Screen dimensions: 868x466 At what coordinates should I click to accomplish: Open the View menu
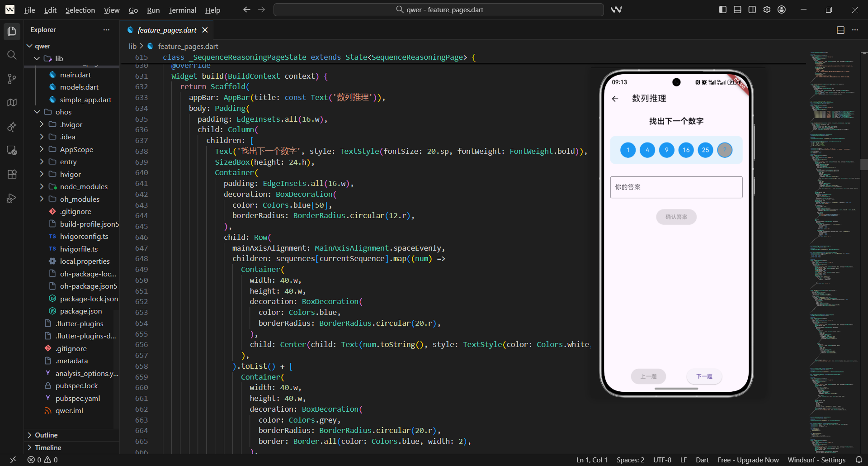pyautogui.click(x=112, y=10)
